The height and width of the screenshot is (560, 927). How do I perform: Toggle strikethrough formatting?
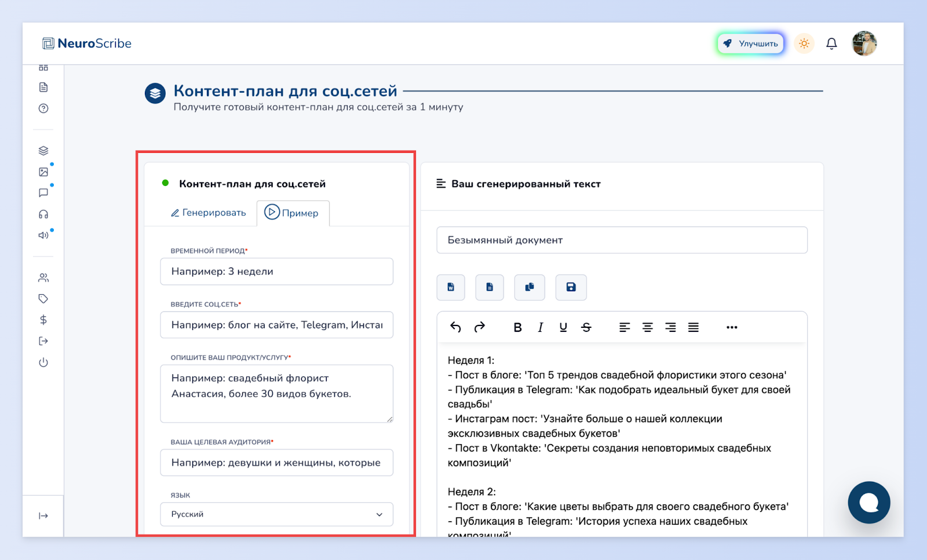[x=586, y=327]
